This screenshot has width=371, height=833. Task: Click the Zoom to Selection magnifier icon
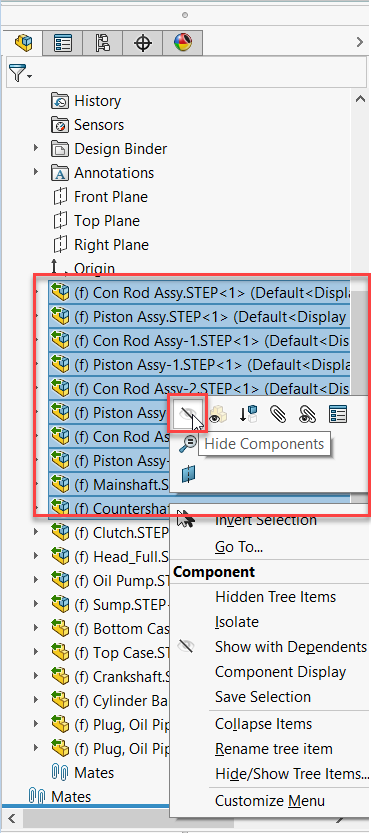[x=188, y=444]
